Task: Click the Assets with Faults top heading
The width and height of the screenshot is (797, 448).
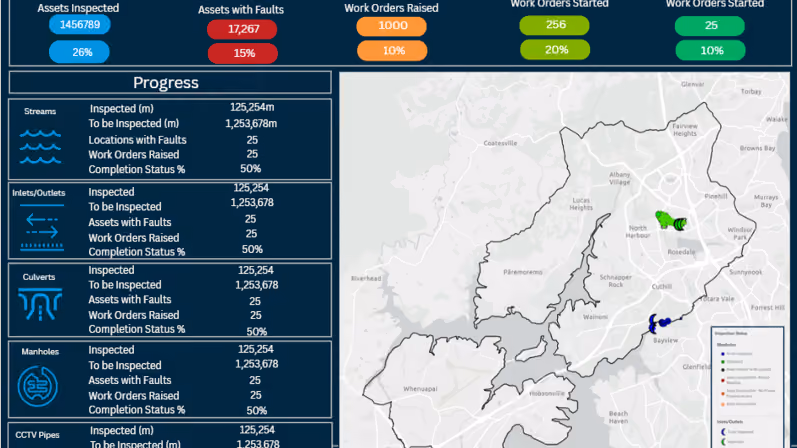Action: pyautogui.click(x=241, y=10)
